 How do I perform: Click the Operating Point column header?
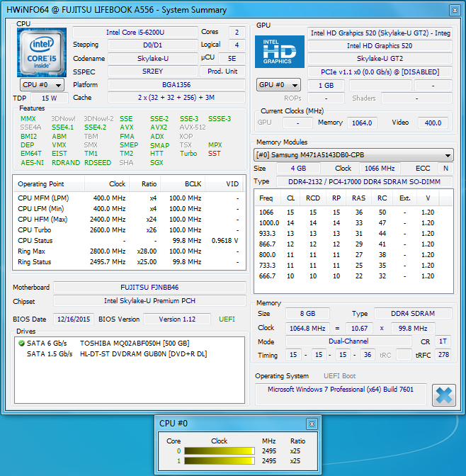(49, 184)
